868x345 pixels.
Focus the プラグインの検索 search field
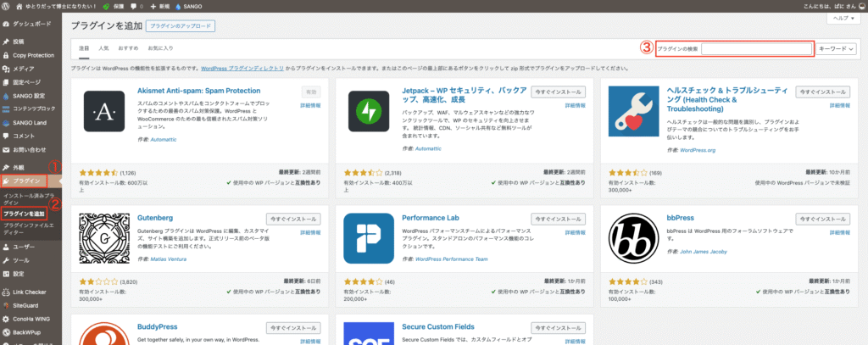pos(756,49)
